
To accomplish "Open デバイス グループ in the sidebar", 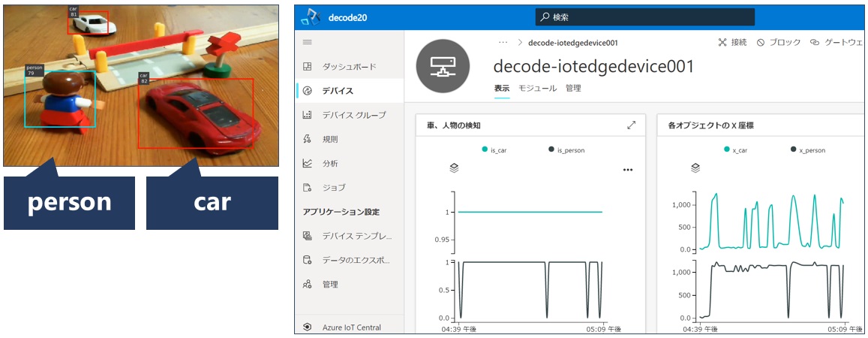I will pos(350,115).
